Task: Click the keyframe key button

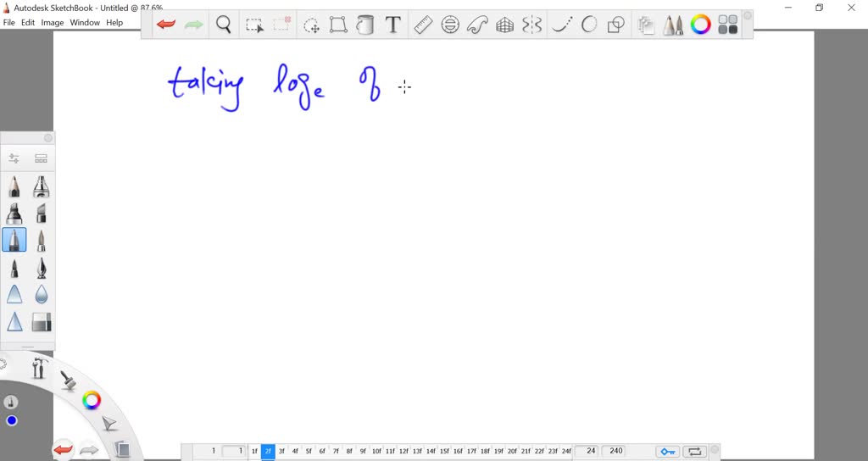Action: [667, 451]
